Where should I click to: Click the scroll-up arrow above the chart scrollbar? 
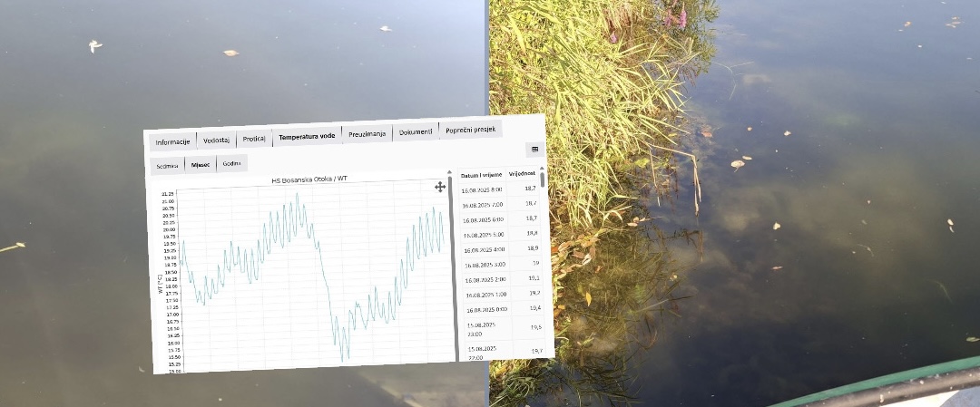pos(449,172)
